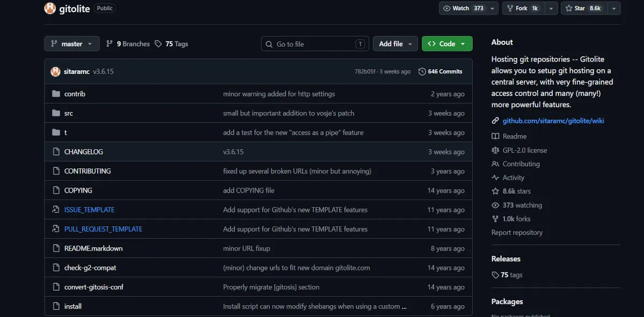
Task: Click the commit history clock icon
Action: pos(422,71)
